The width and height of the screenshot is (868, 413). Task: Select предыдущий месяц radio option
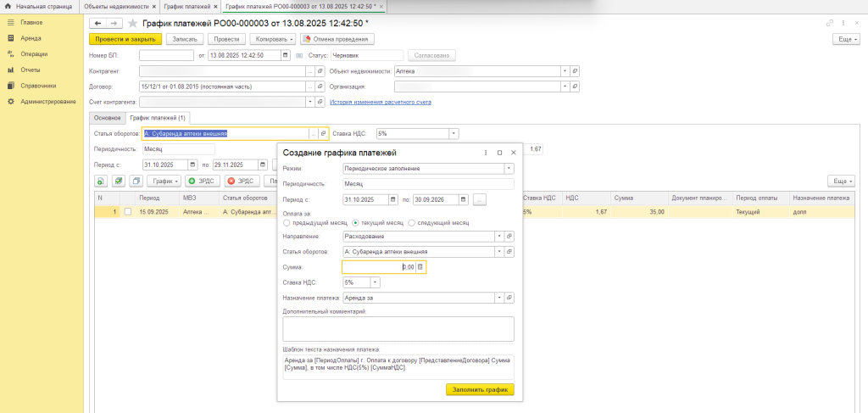coord(287,222)
